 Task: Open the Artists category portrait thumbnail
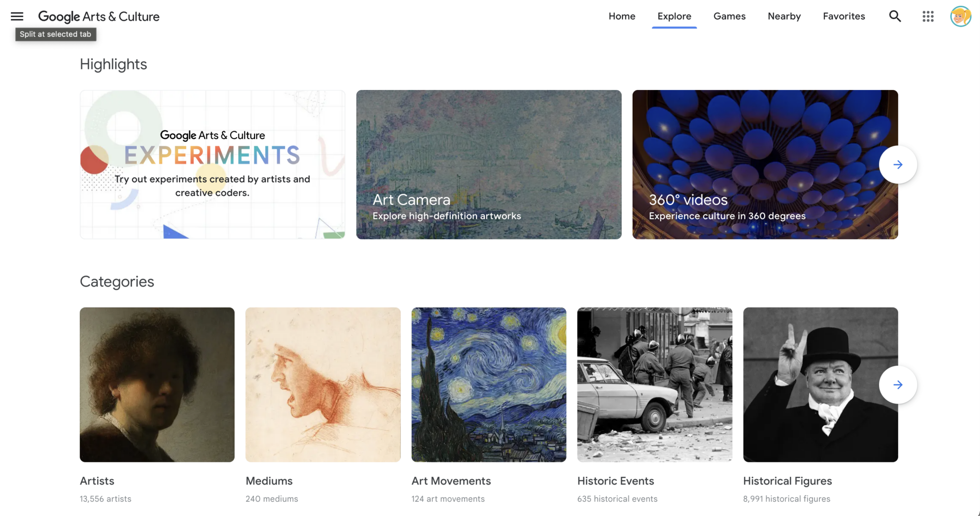(157, 384)
